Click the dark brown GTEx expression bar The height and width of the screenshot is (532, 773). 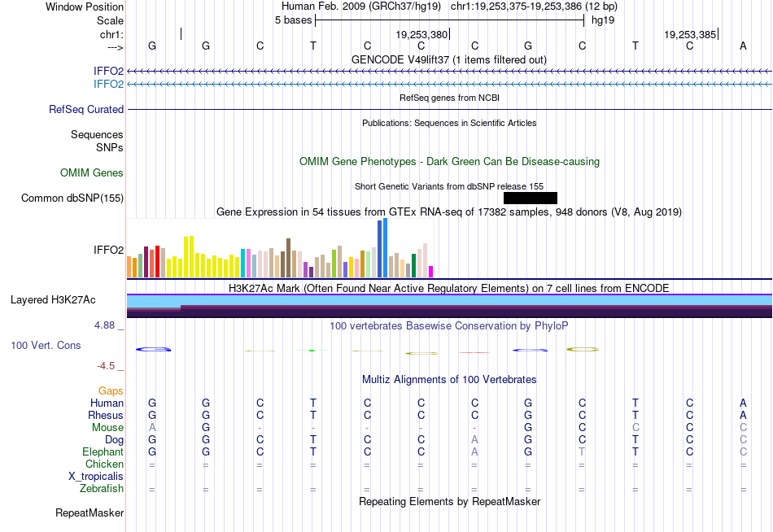pyautogui.click(x=288, y=258)
